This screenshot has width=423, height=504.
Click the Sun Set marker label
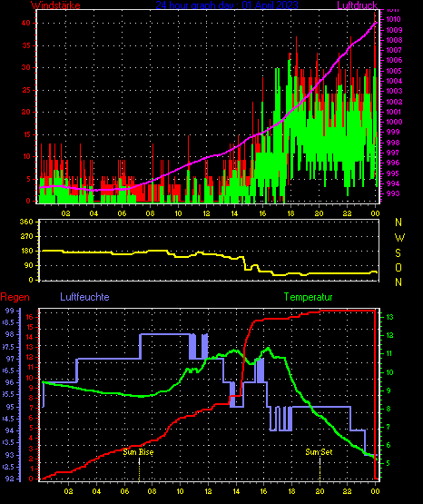(319, 452)
